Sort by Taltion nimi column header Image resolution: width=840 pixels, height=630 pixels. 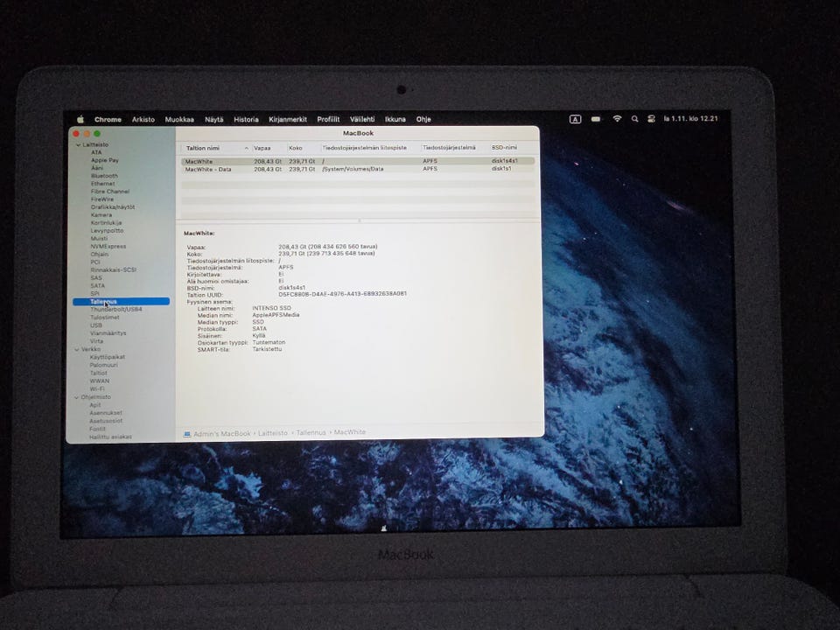coord(216,148)
